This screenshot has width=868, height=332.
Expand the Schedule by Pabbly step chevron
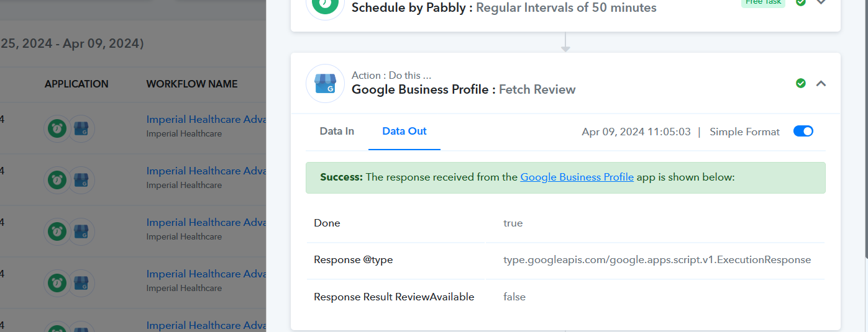click(821, 2)
